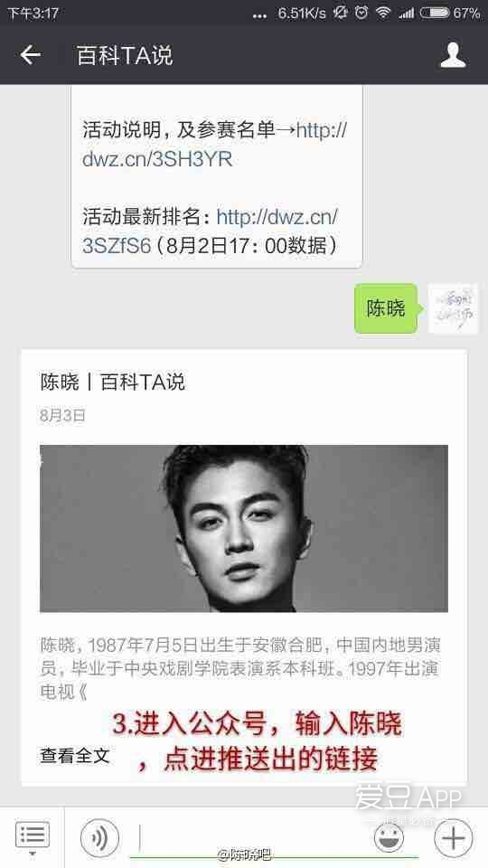Tap the Wi-Fi status icon
The width and height of the screenshot is (488, 868).
383,13
